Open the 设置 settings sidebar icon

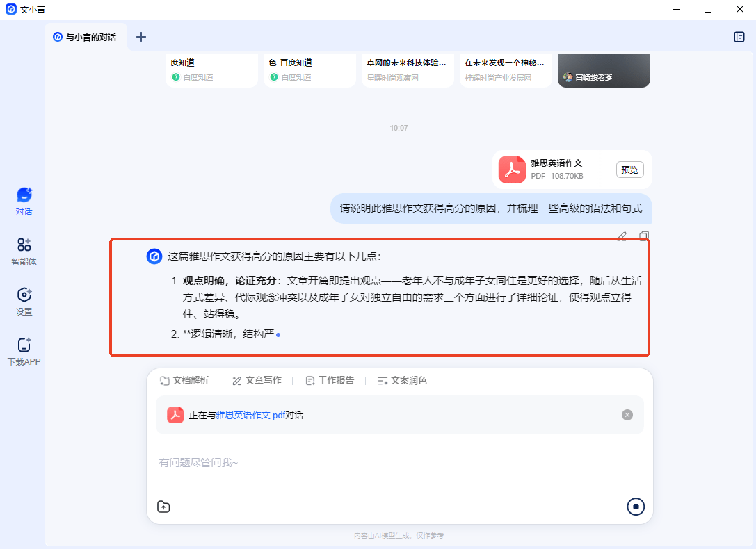[24, 302]
